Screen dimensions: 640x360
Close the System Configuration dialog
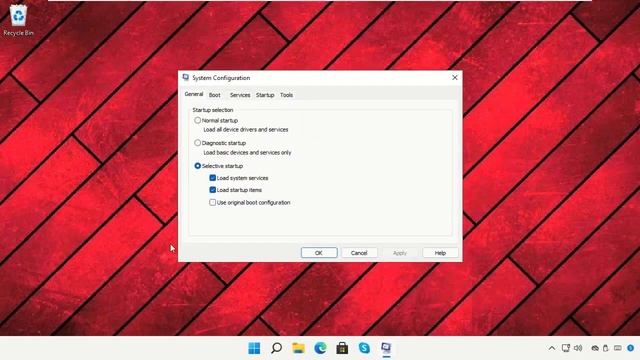click(x=455, y=78)
